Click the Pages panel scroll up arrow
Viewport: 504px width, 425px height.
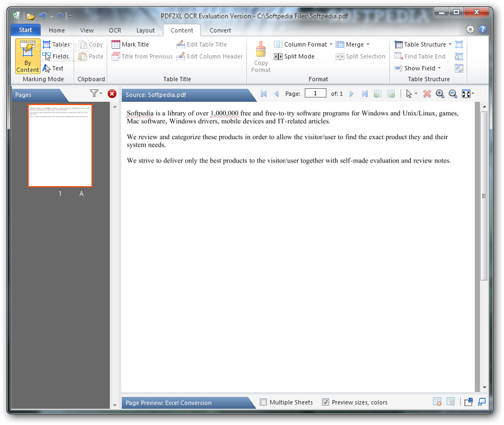(115, 107)
